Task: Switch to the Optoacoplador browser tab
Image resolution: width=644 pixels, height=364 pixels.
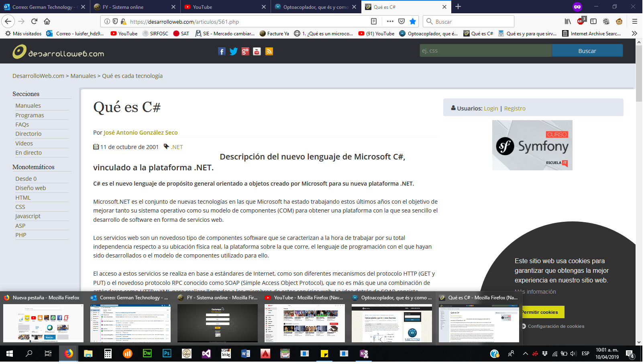Action: 316,7
